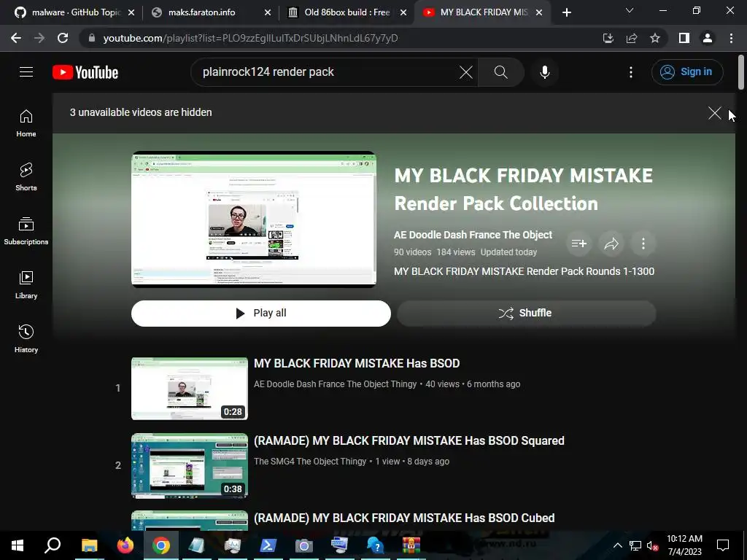Screen dimensions: 747x560
Task: Go to Home in sidebar
Action: click(26, 122)
